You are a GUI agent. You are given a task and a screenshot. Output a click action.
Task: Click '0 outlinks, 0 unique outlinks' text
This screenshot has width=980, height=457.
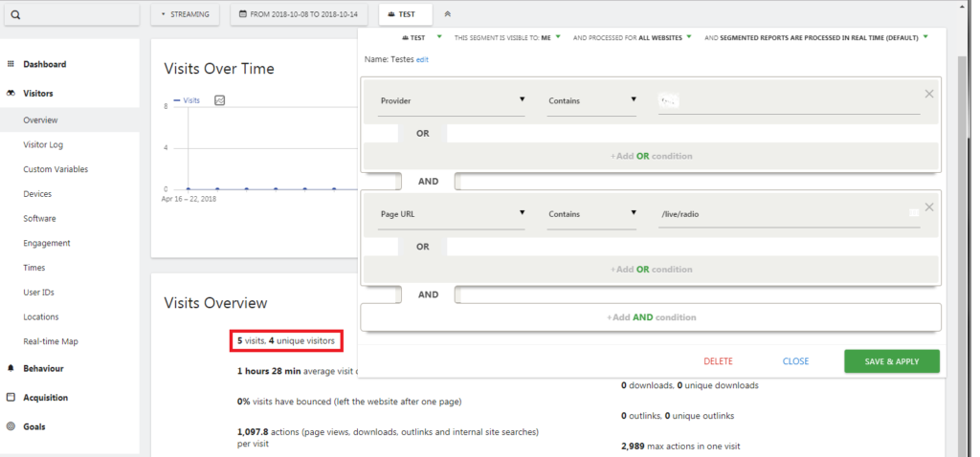(678, 416)
